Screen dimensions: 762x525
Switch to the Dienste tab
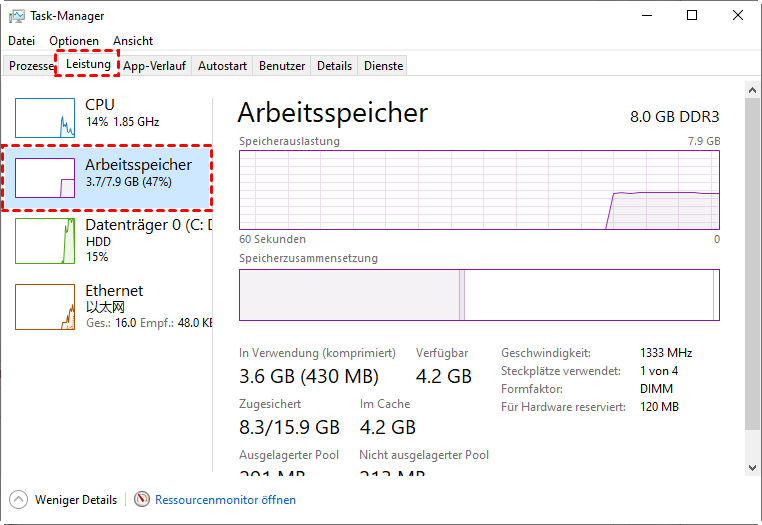tap(384, 66)
